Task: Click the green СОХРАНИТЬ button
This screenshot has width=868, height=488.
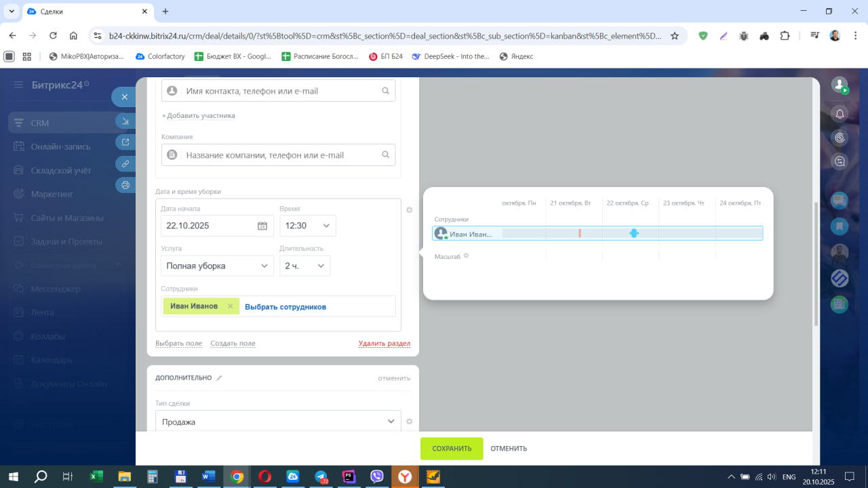Action: pyautogui.click(x=452, y=449)
